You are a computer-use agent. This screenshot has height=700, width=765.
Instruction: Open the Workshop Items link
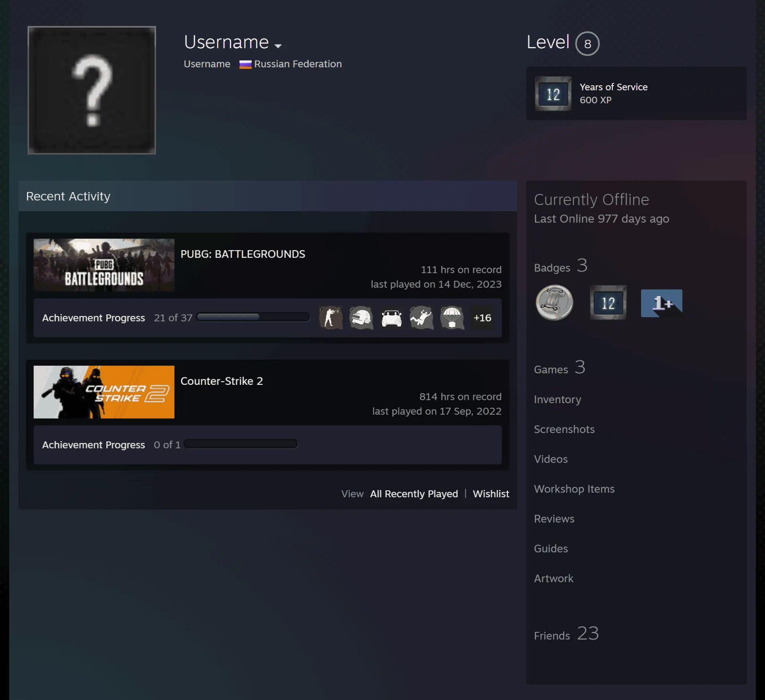coord(574,489)
